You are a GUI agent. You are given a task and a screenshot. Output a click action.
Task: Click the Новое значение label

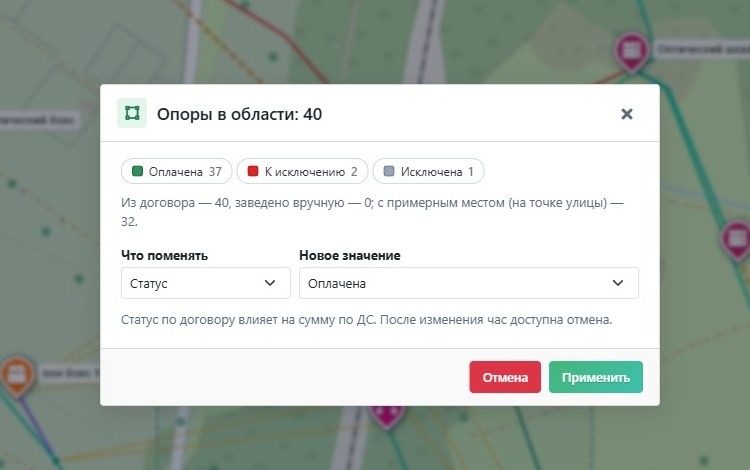pyautogui.click(x=350, y=255)
